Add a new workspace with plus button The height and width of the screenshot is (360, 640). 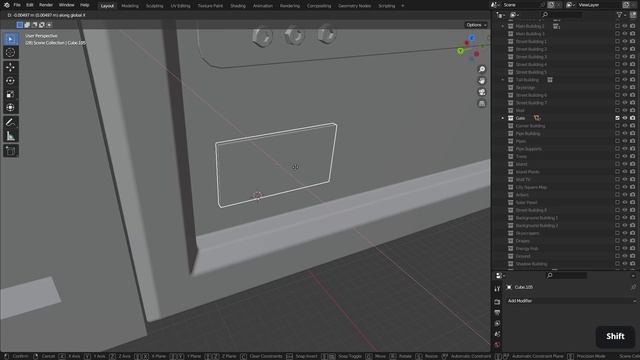[402, 6]
